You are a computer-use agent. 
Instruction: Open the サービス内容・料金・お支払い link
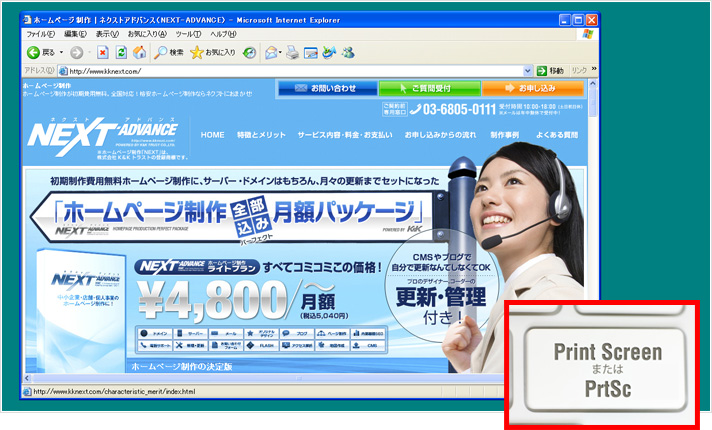(345, 135)
